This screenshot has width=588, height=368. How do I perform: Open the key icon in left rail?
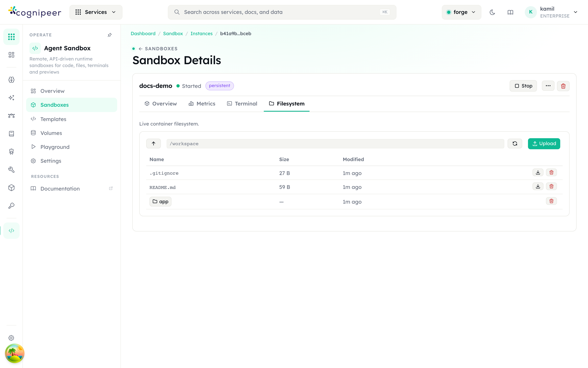tap(11, 206)
